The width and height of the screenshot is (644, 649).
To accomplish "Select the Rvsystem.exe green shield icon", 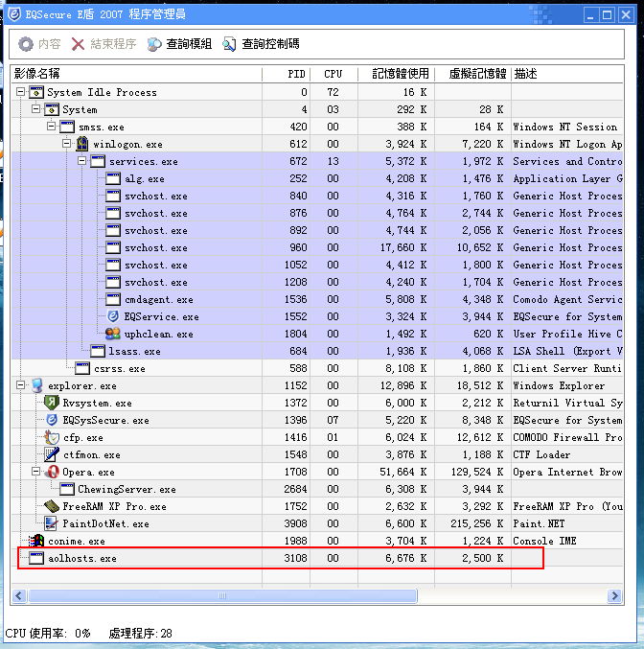I will (52, 403).
